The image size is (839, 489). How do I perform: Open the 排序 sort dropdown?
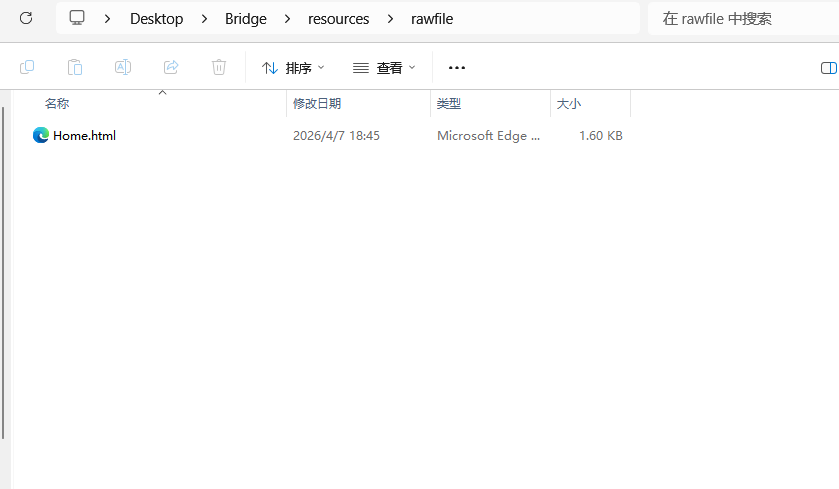pos(293,68)
